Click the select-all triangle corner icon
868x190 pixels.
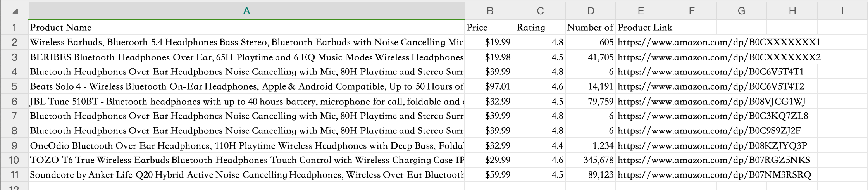[15, 11]
